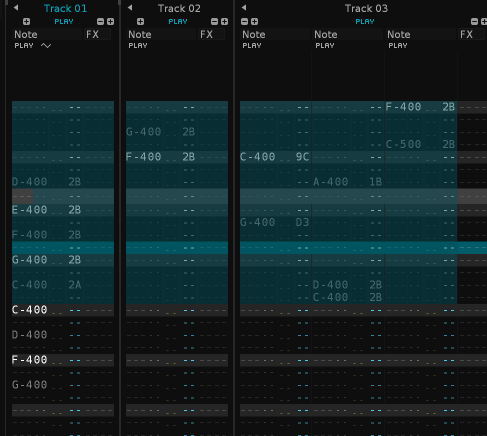Mute Track 03's second note column PLAY
Screen dimensions: 487x436
pos(325,46)
